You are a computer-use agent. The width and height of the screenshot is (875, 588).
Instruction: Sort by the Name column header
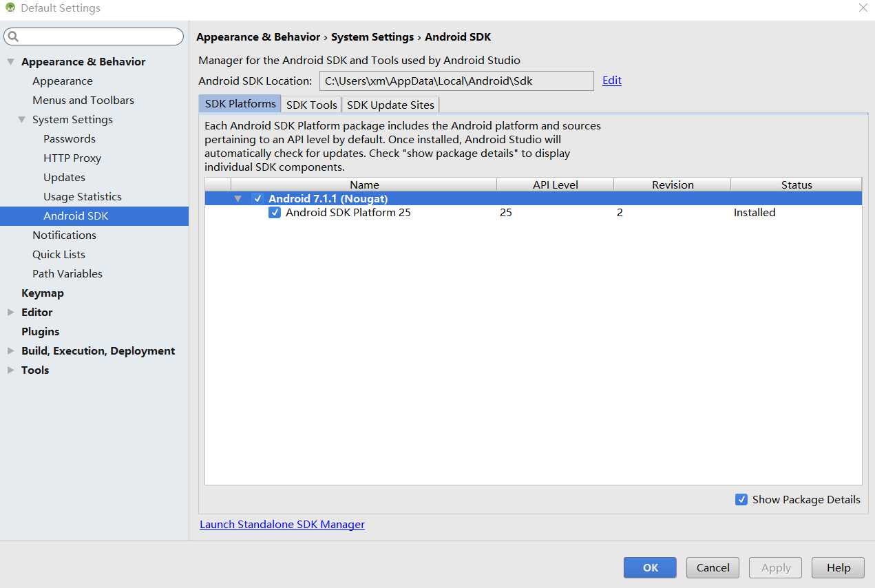[x=364, y=185]
